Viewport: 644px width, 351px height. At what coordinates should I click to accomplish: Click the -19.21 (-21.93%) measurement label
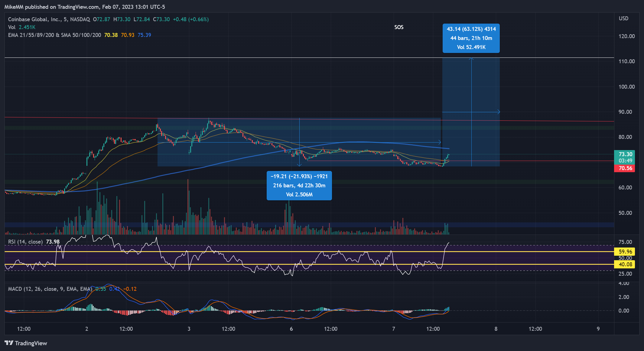pos(299,185)
